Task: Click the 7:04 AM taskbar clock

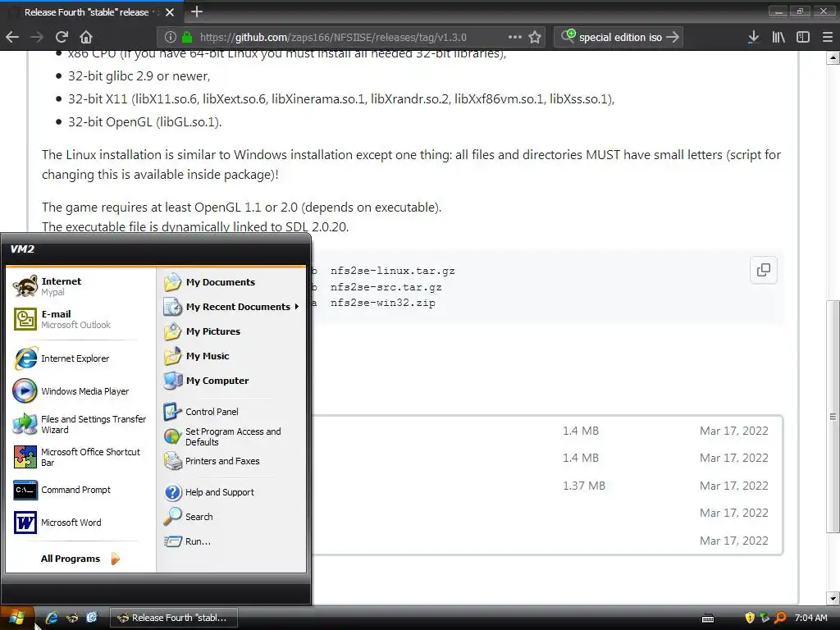Action: (810, 618)
